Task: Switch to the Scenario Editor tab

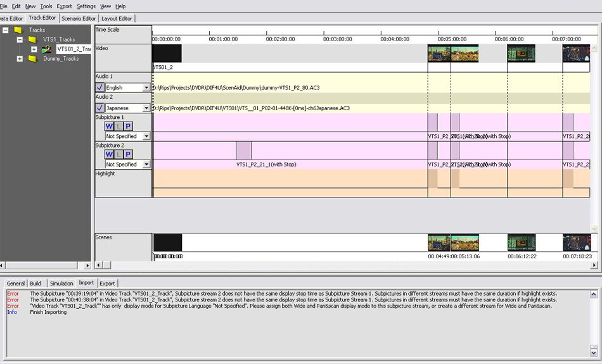Action: [x=79, y=18]
